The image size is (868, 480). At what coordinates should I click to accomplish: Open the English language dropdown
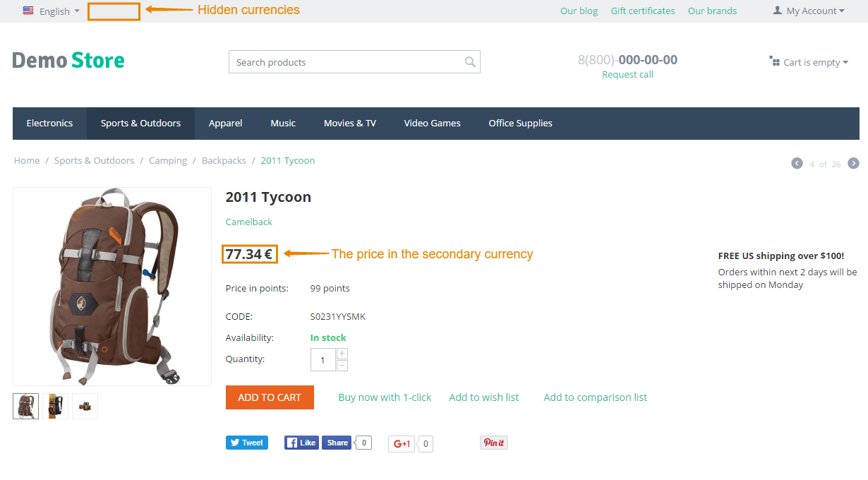[x=52, y=11]
